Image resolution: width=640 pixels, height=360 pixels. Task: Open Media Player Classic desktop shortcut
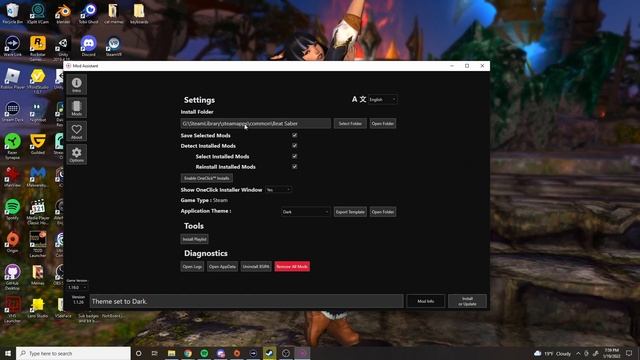point(38,211)
